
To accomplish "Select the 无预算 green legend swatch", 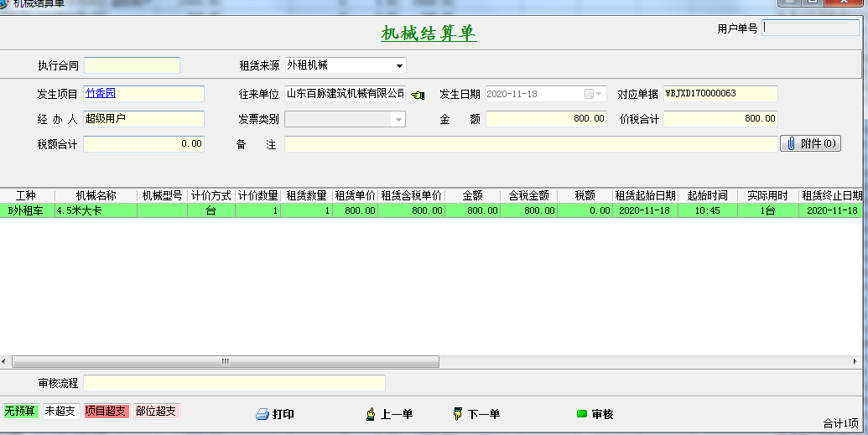I will click(x=20, y=411).
